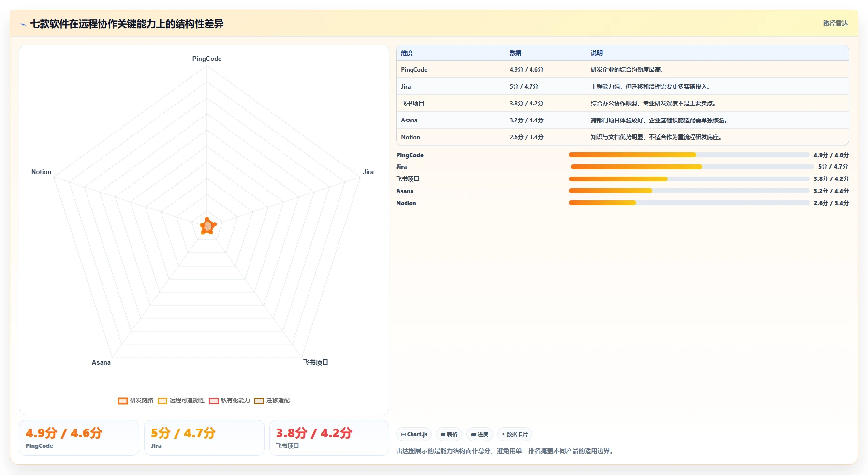Image resolution: width=868 pixels, height=475 pixels.
Task: Click description starting 工程能力强
Action: [650, 87]
